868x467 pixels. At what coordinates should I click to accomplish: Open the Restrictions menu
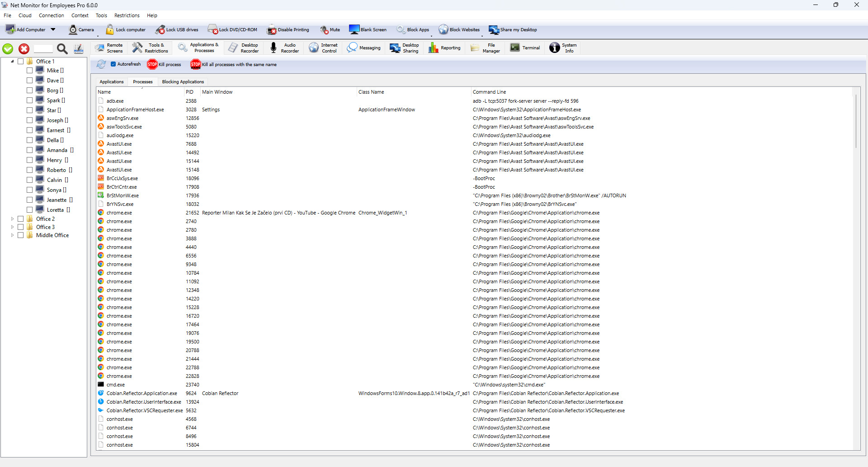(127, 15)
